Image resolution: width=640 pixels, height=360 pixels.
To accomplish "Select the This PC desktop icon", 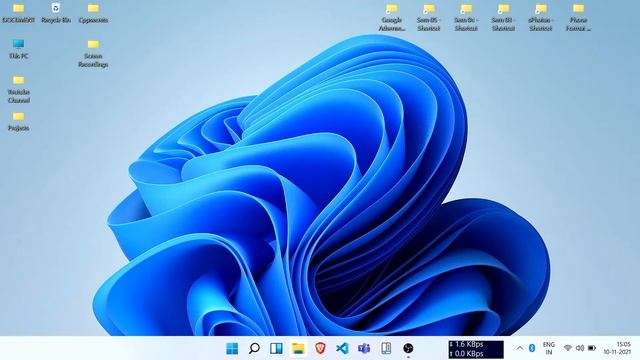I will (18, 49).
